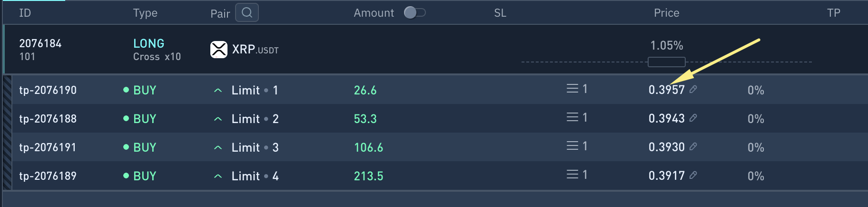
Task: Click the LONG position type label
Action: click(x=148, y=43)
